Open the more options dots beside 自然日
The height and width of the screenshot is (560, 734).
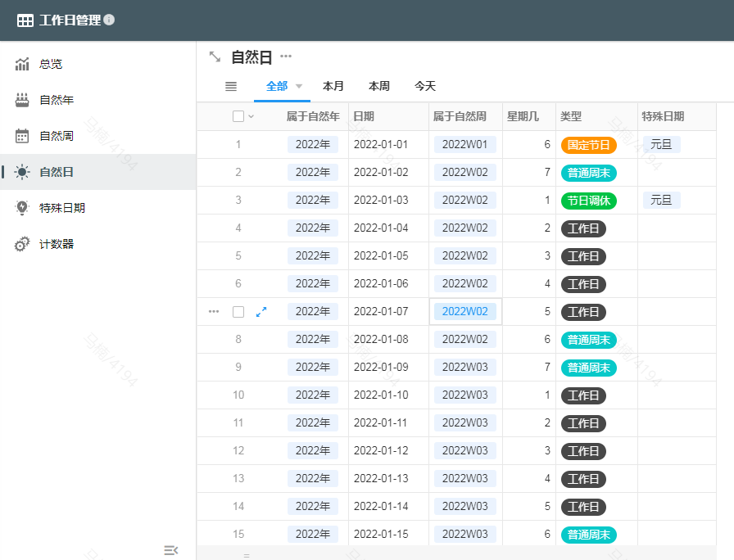tap(286, 56)
